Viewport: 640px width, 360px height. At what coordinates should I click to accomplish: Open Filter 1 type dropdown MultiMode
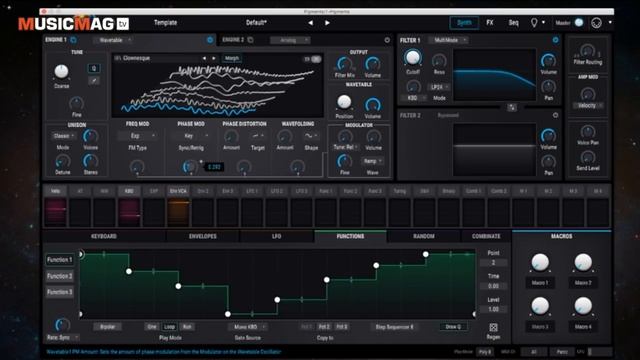click(x=448, y=40)
